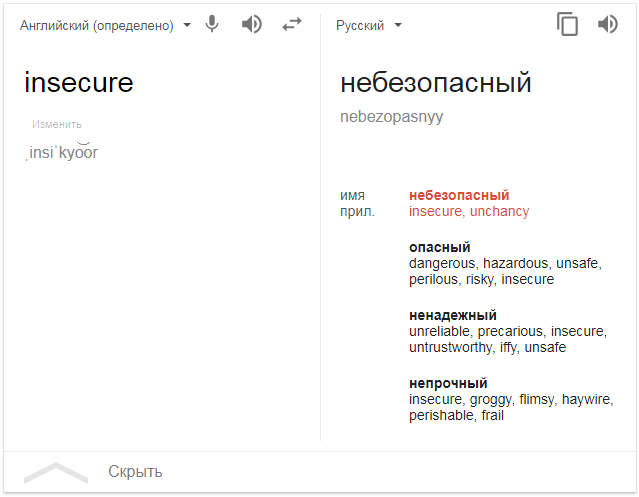Listen to the Russian translation audio
Image resolution: width=639 pixels, height=497 pixels.
click(607, 25)
